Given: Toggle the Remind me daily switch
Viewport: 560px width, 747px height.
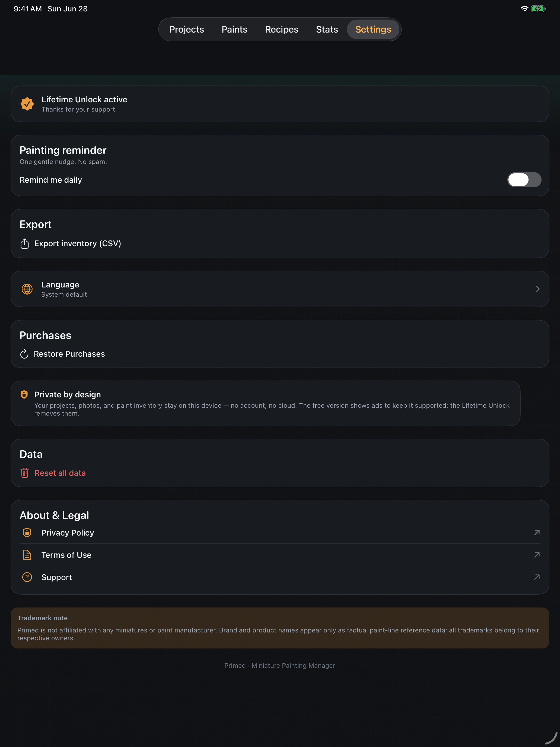Looking at the screenshot, I should 524,180.
